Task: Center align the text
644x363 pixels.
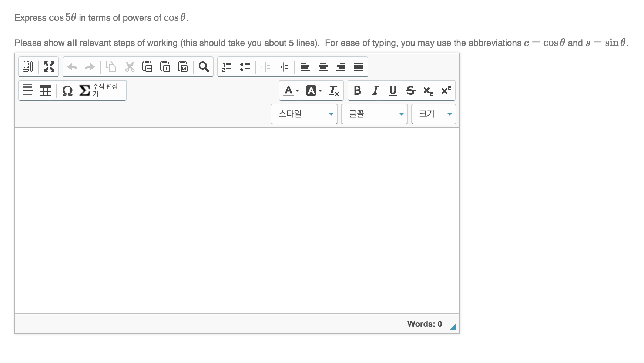Action: (x=323, y=67)
